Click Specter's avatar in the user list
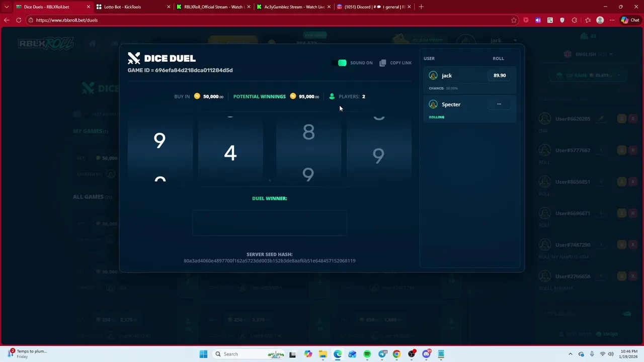The height and width of the screenshot is (362, 644). [433, 104]
